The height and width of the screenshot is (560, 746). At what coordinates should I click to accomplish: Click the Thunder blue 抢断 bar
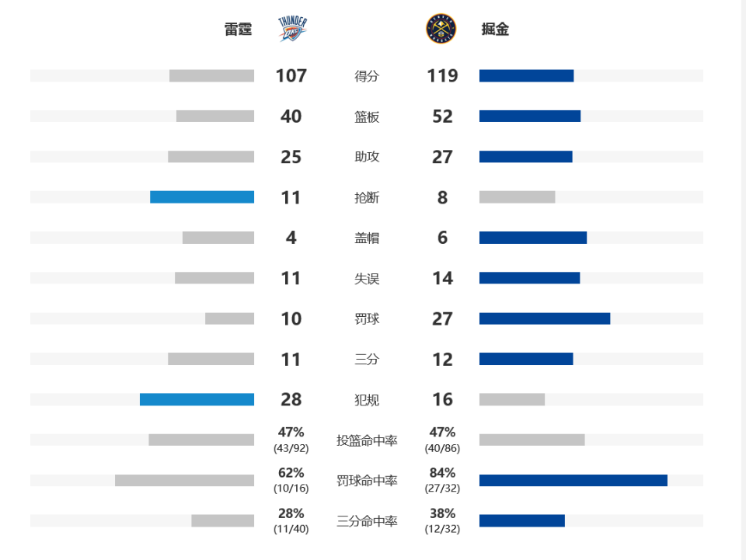coord(202,197)
